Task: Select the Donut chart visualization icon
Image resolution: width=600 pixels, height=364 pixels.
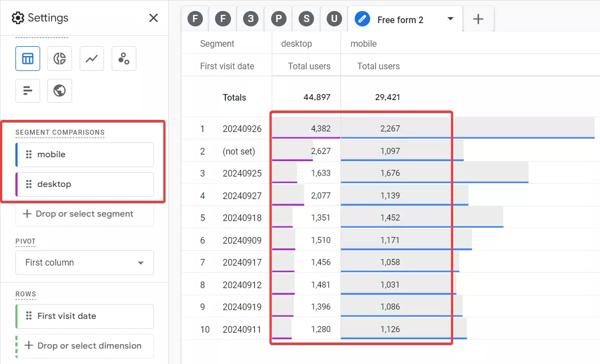Action: pyautogui.click(x=60, y=59)
